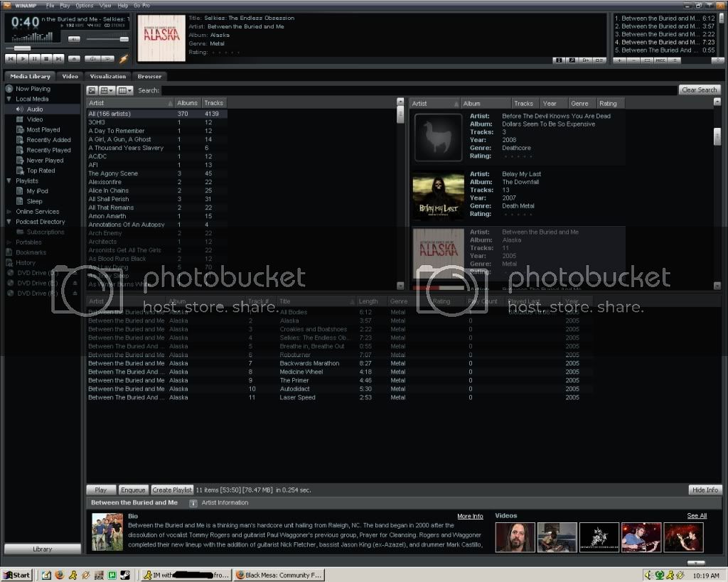
Task: Click the Recently Played view icon
Action: click(x=19, y=150)
